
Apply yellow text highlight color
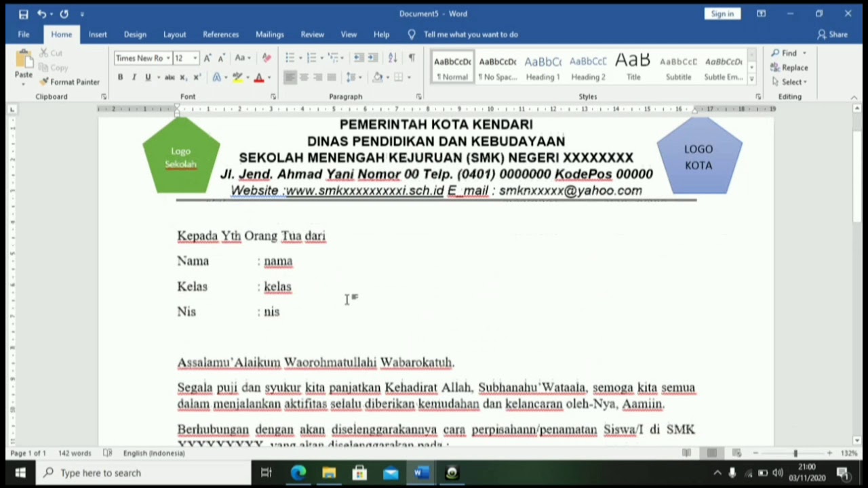point(237,77)
